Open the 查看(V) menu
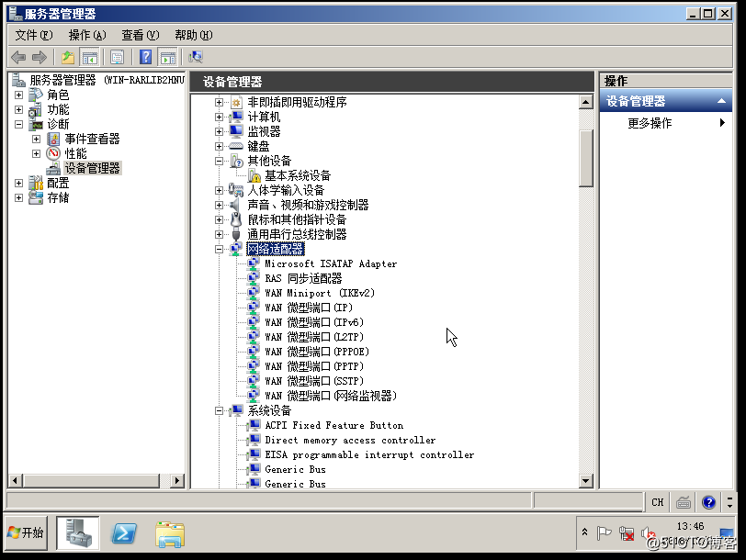This screenshot has height=560, width=746. coord(141,35)
